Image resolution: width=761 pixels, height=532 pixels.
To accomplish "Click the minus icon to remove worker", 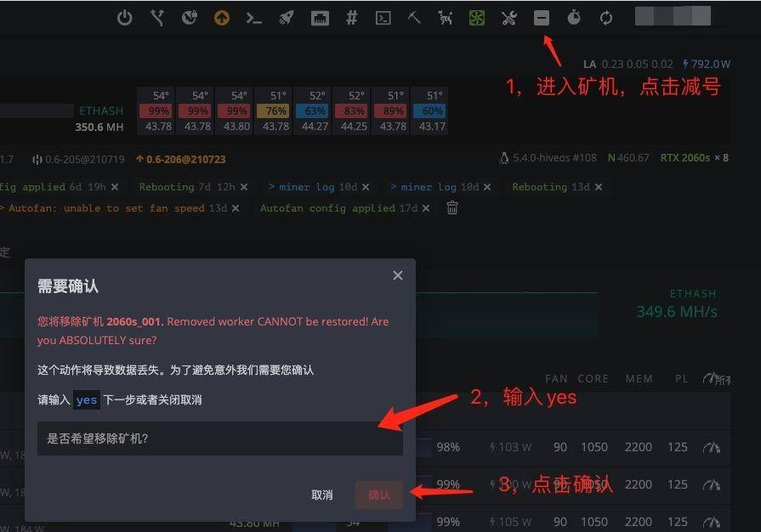I will (542, 18).
